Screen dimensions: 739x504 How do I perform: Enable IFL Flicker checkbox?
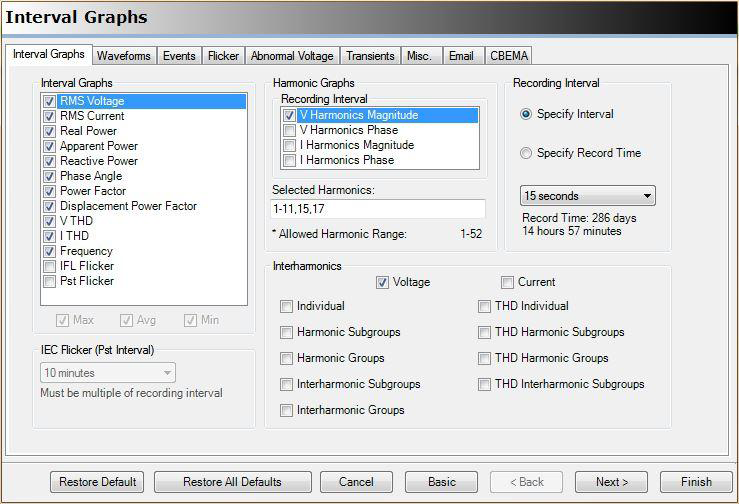click(49, 266)
